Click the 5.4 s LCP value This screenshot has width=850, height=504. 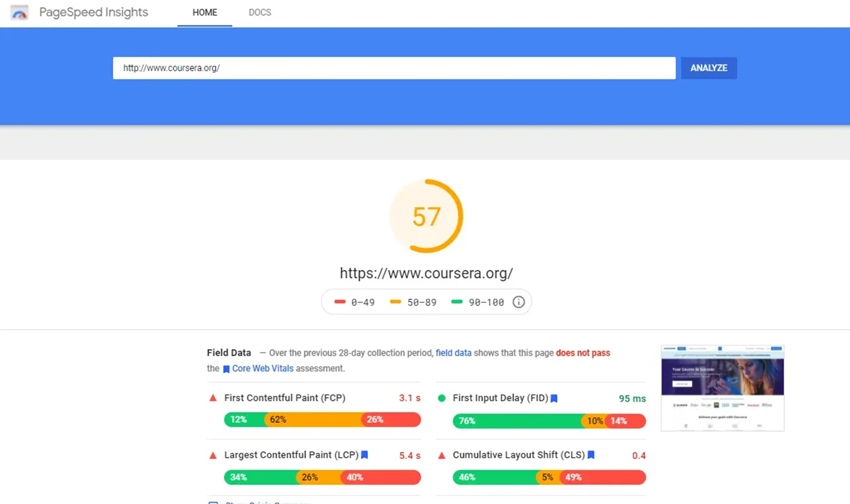point(410,455)
